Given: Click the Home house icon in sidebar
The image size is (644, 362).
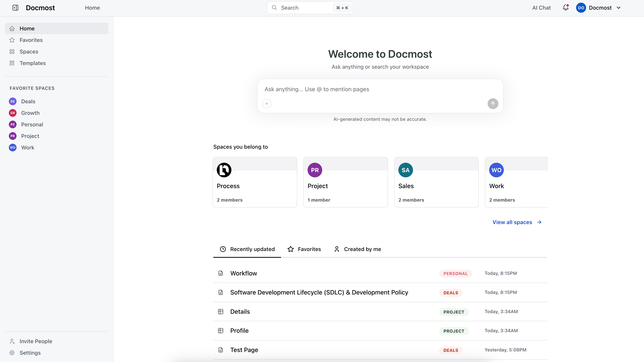Looking at the screenshot, I should pos(12,28).
